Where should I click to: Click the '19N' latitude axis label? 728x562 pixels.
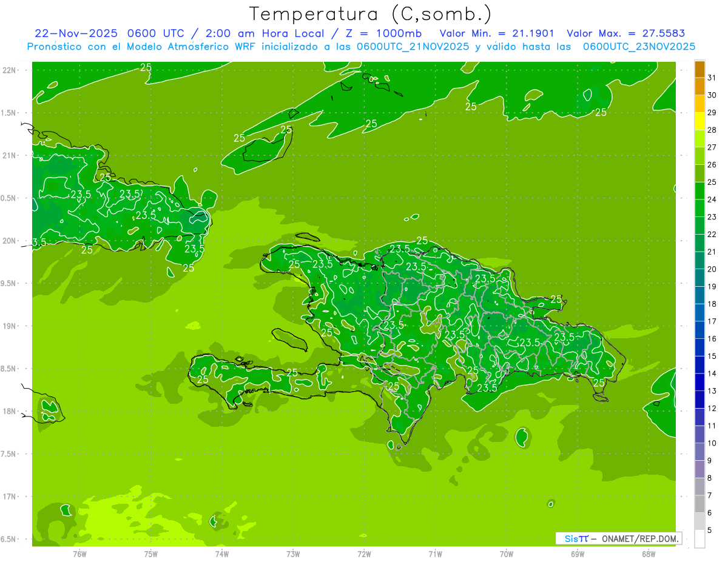coord(8,326)
